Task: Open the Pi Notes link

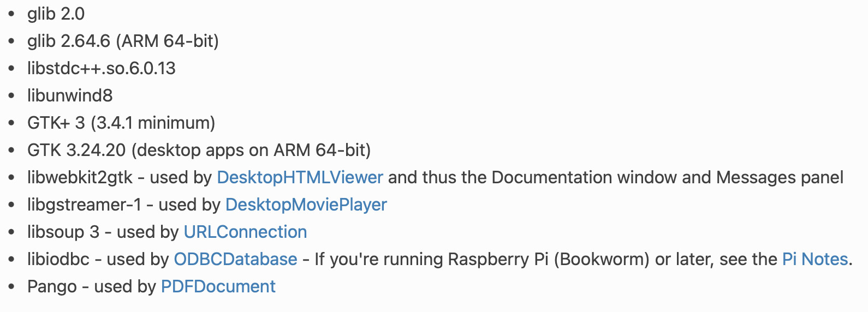Action: (815, 259)
